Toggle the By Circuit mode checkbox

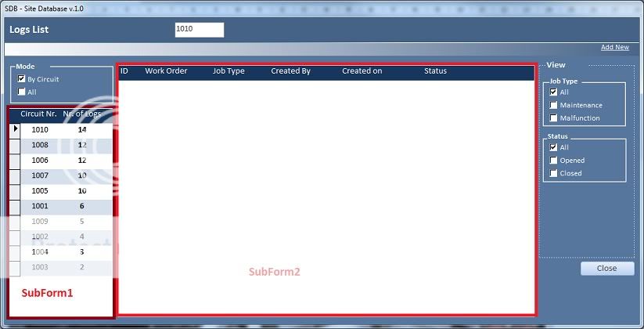coord(22,79)
